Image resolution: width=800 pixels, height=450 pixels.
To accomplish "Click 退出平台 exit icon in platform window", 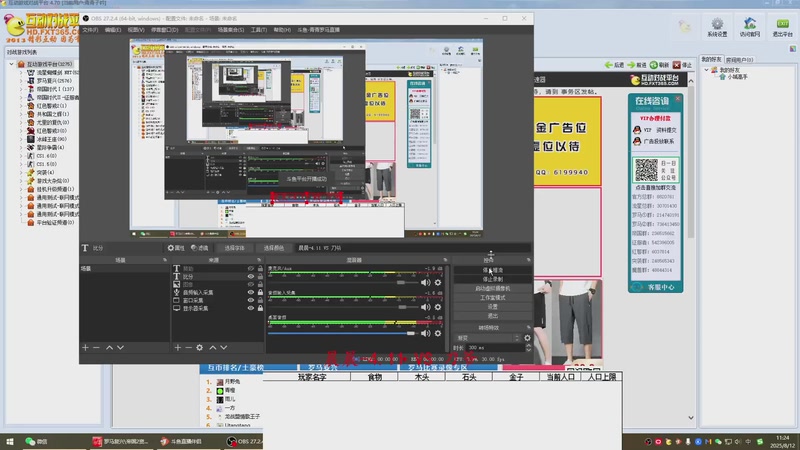I will (782, 28).
